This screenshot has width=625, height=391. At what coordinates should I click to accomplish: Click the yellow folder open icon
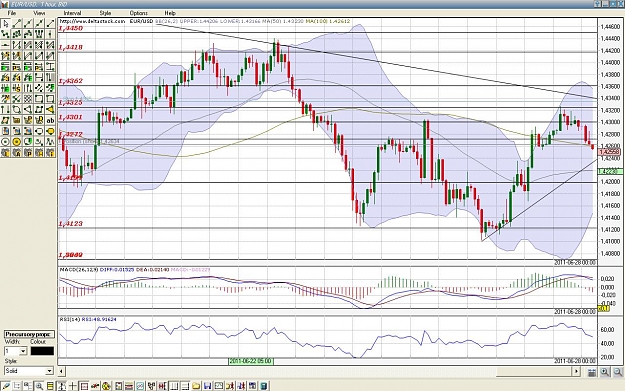click(196, 386)
